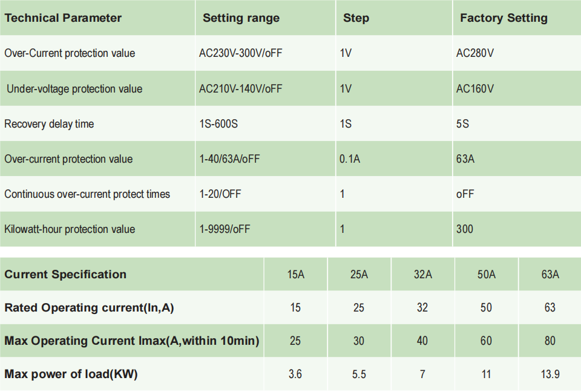
Task: Click the "Max power of load(KW)" row label
Action: pyautogui.click(x=71, y=374)
